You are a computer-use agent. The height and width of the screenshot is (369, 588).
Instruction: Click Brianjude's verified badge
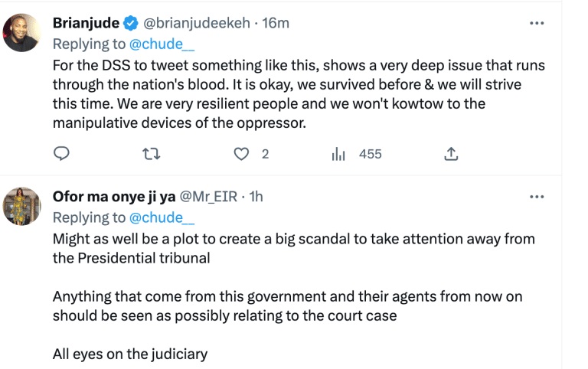129,23
